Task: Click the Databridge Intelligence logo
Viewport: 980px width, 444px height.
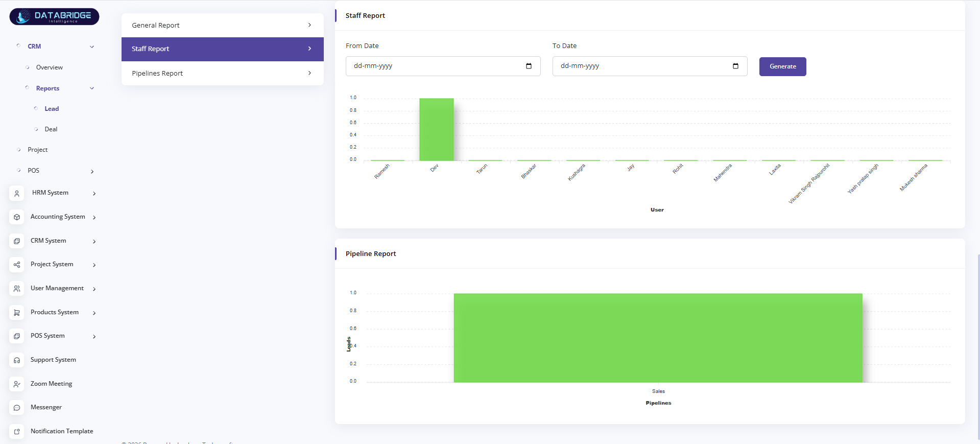Action: [54, 16]
